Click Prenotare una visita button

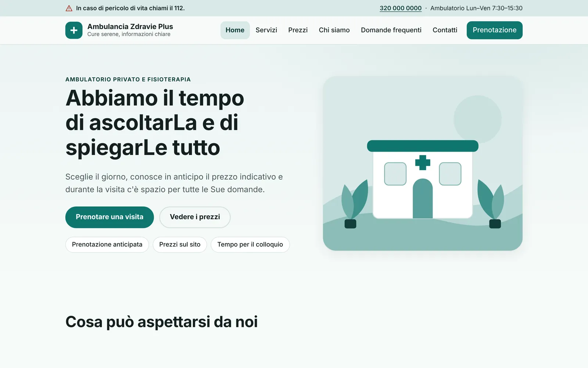(x=110, y=217)
